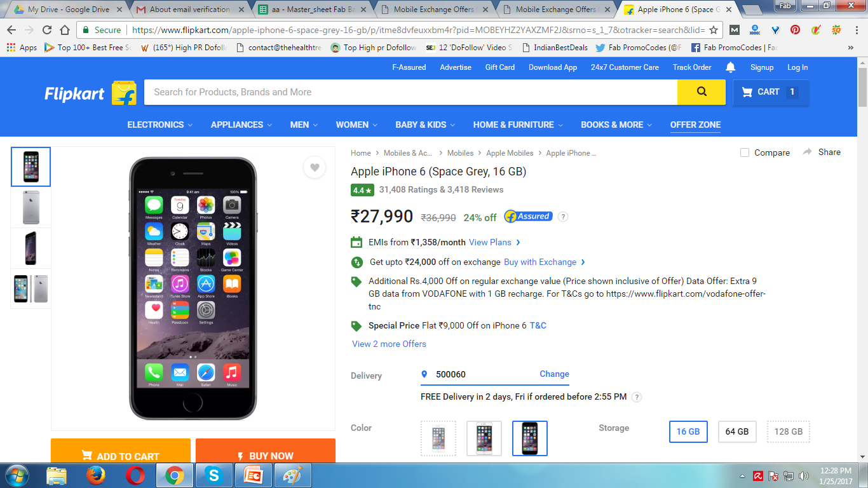The width and height of the screenshot is (868, 488).
Task: Click the Flipkart logo
Action: click(90, 93)
